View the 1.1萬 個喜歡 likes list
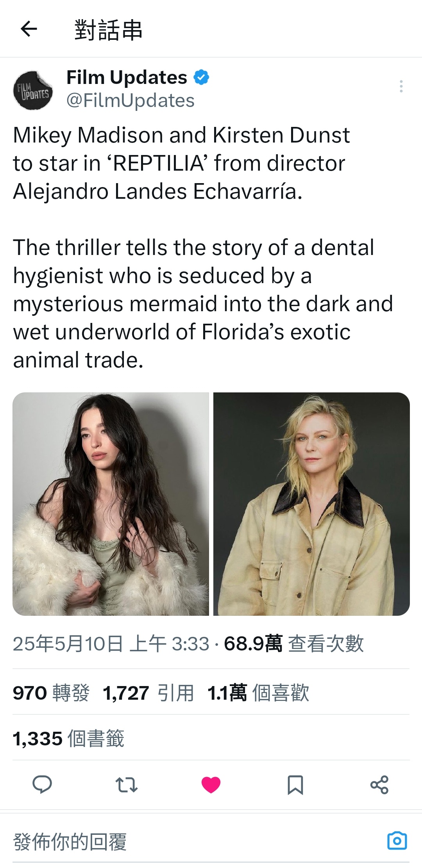422x868 pixels. pos(258,693)
